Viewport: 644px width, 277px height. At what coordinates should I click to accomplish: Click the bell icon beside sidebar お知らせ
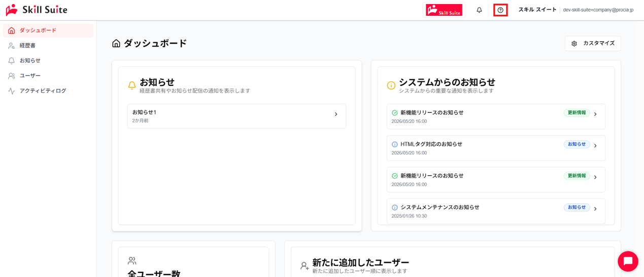[x=11, y=60]
